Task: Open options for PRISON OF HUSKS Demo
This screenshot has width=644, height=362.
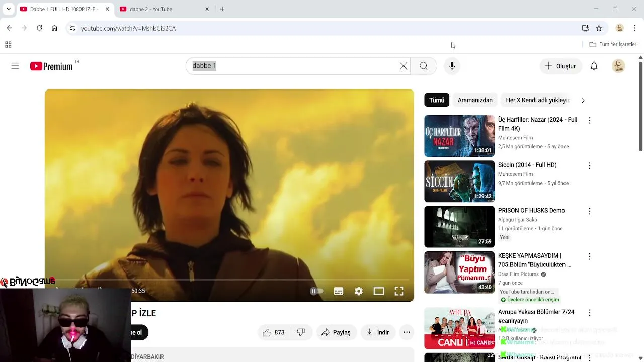Action: point(590,211)
